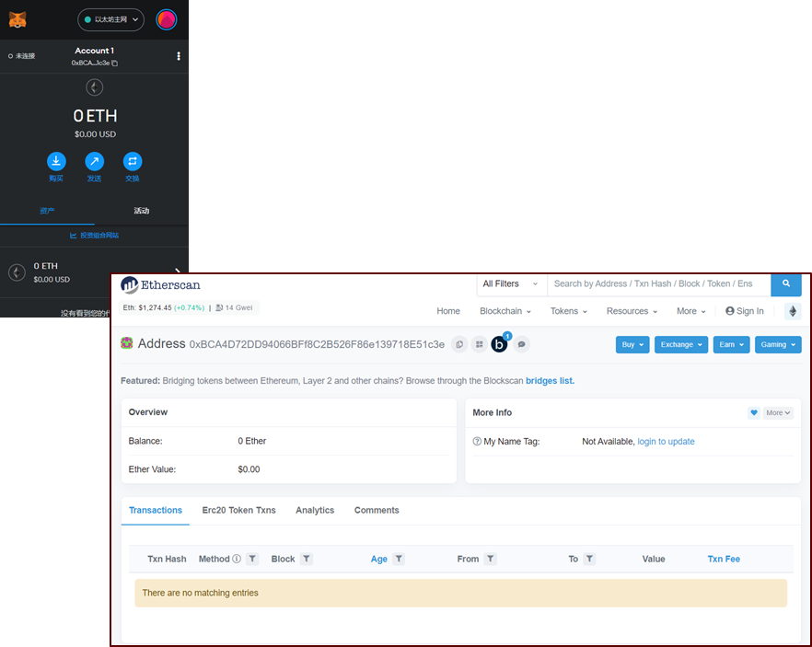The height and width of the screenshot is (647, 812).
Task: Click 'login to update' link
Action: [666, 442]
